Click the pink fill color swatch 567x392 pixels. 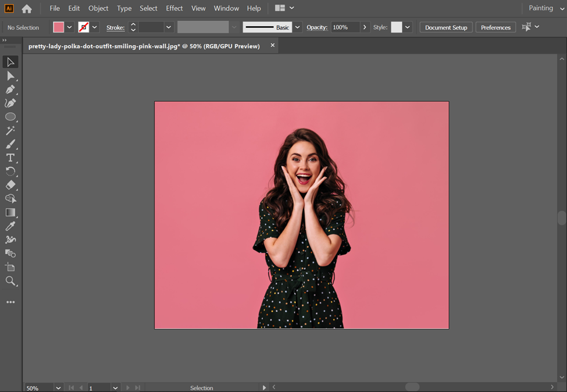[x=59, y=27]
